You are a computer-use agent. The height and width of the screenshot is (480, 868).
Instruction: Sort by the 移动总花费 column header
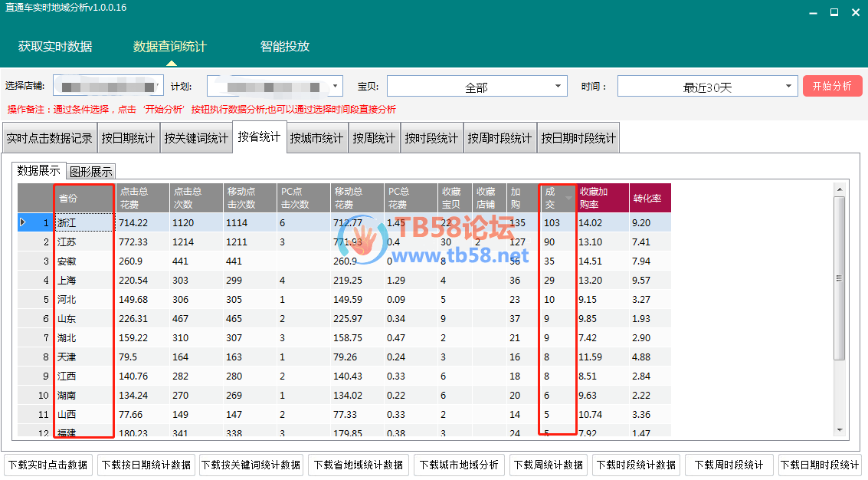tap(357, 198)
